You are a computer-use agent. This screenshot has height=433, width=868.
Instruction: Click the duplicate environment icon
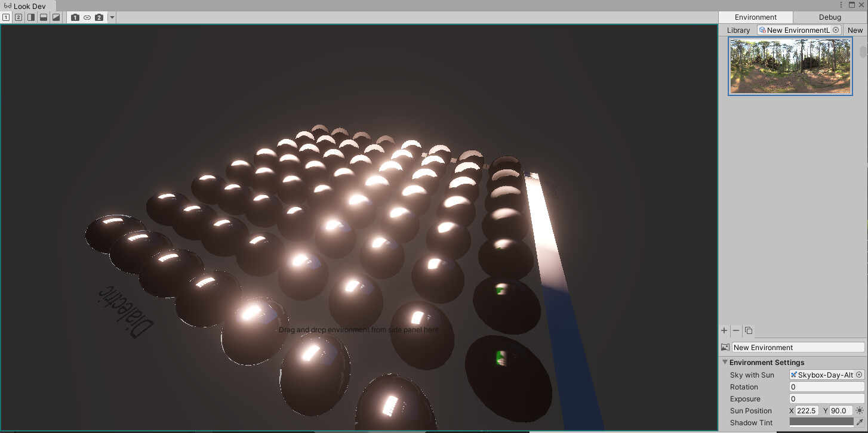click(748, 330)
